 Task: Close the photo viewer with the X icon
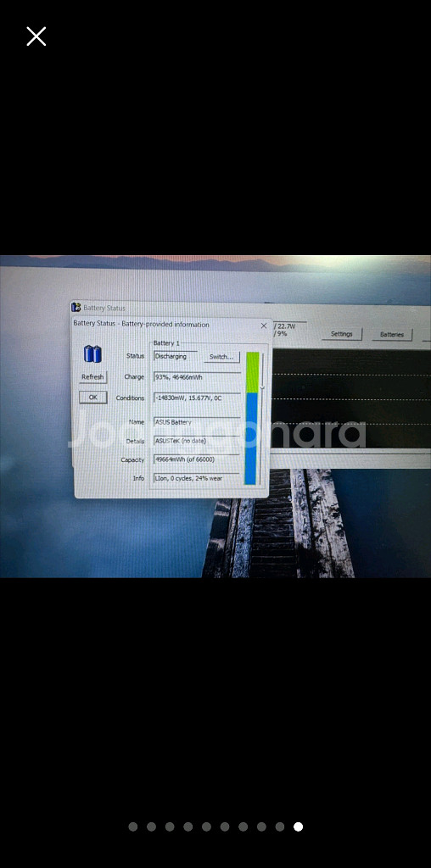pos(36,36)
